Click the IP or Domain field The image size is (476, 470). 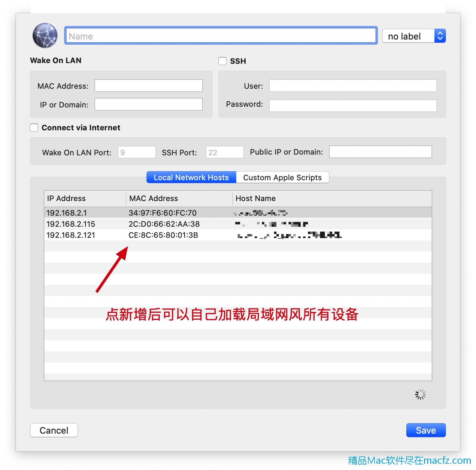tap(149, 104)
